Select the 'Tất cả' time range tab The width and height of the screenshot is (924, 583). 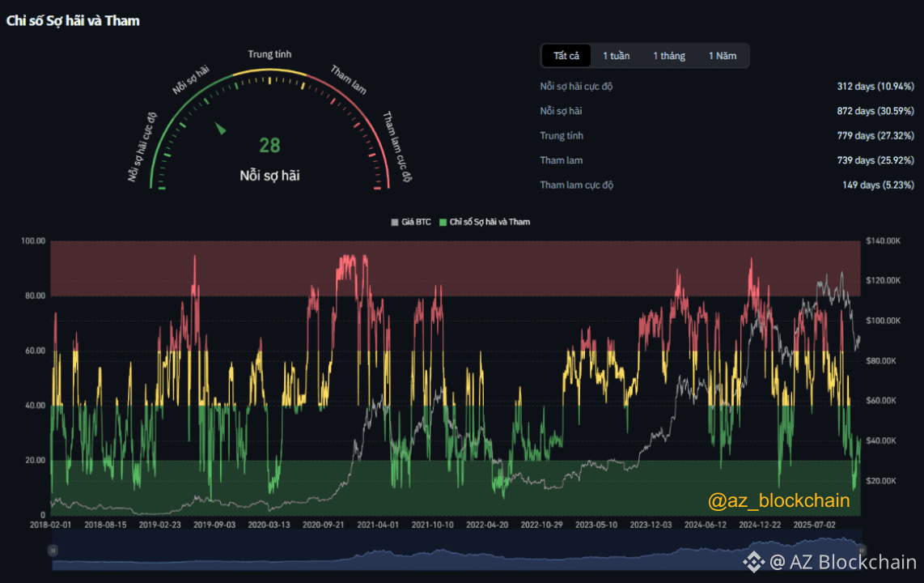point(566,56)
